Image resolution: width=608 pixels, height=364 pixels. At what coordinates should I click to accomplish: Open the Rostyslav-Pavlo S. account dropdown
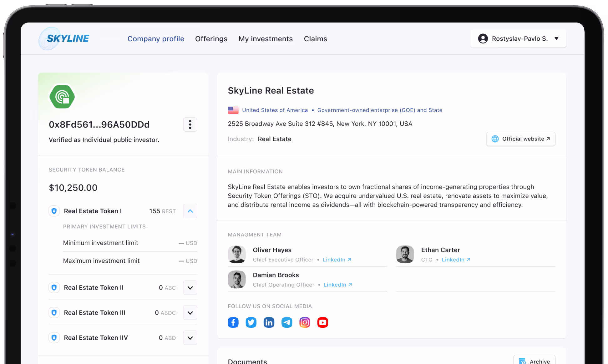point(518,39)
